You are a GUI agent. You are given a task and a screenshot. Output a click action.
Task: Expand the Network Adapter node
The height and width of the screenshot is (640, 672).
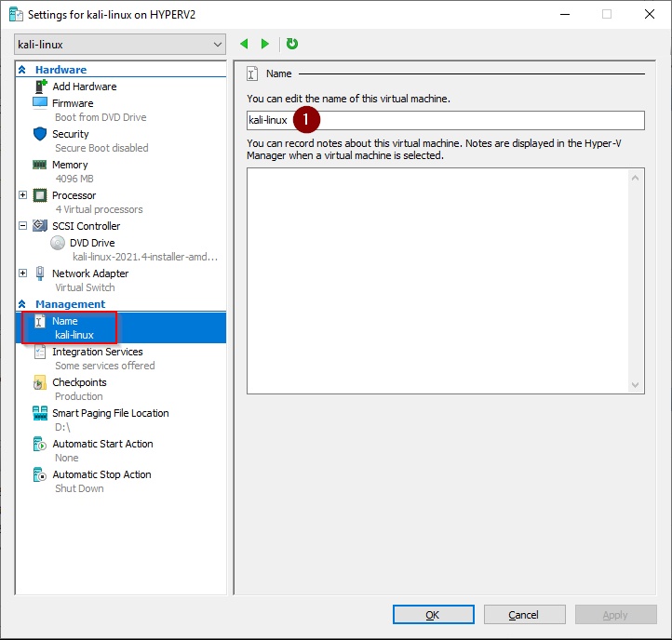point(23,273)
